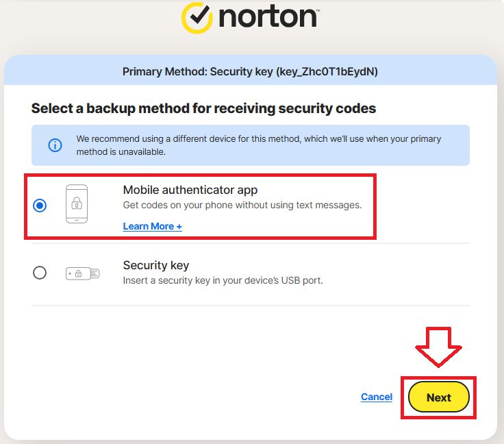Click the phone with padlock icon

[x=76, y=204]
